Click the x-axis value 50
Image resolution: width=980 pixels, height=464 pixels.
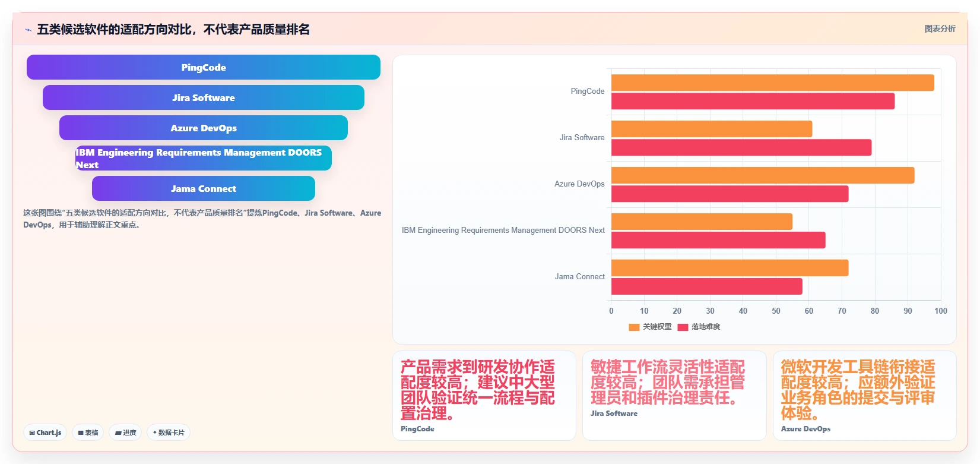(776, 311)
